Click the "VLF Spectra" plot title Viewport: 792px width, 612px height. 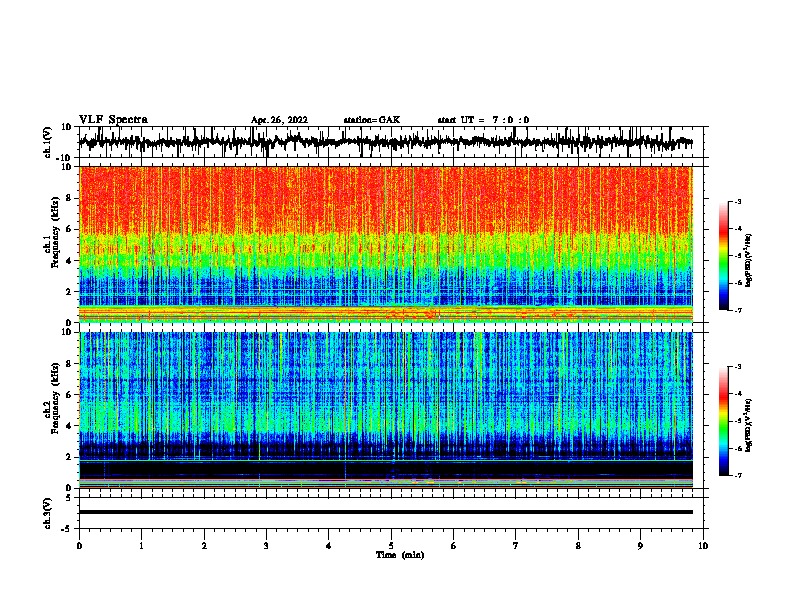click(x=113, y=120)
